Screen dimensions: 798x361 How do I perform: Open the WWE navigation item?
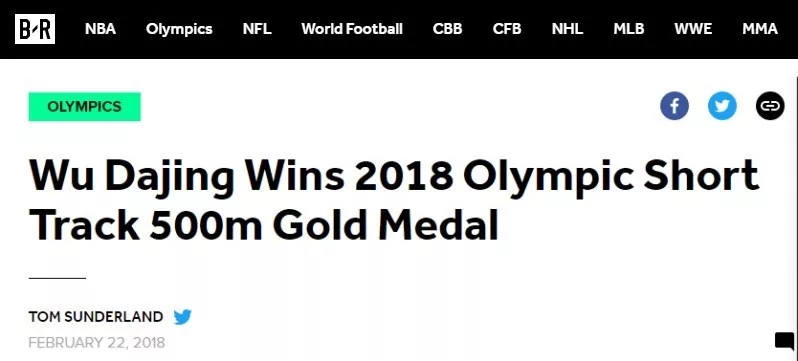coord(693,29)
